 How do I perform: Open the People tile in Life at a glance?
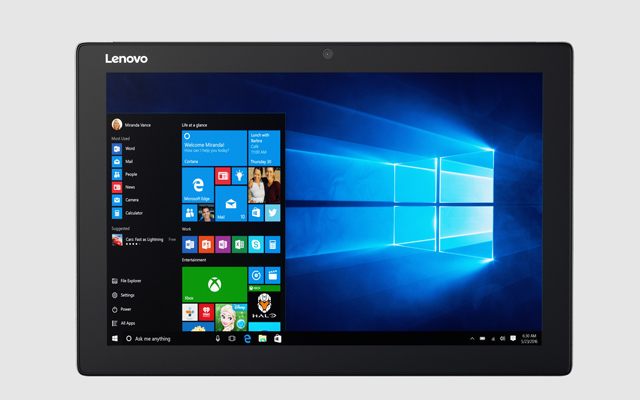click(189, 213)
